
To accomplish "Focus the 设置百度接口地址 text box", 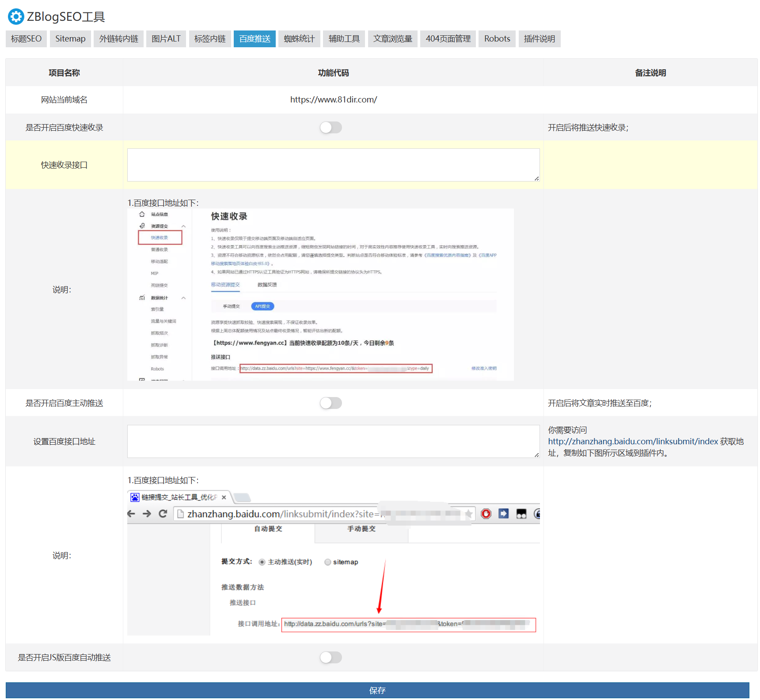I will coord(333,442).
